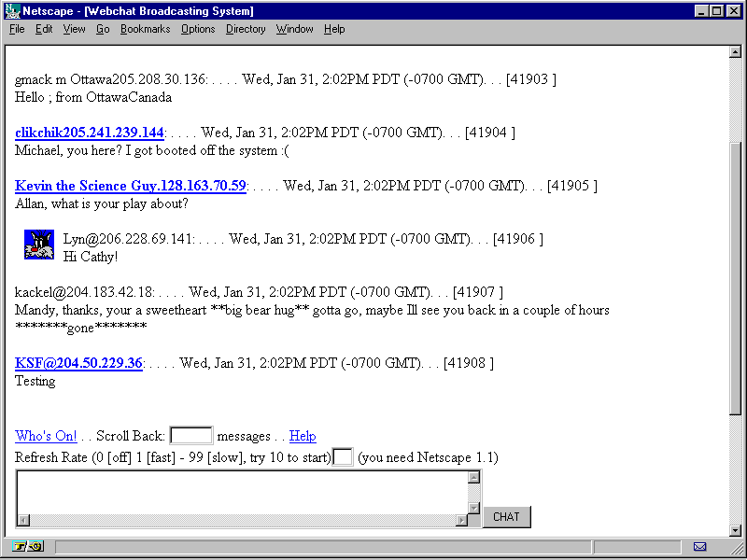Open the Directory menu
Viewport: 747px width, 560px height.
pyautogui.click(x=246, y=29)
